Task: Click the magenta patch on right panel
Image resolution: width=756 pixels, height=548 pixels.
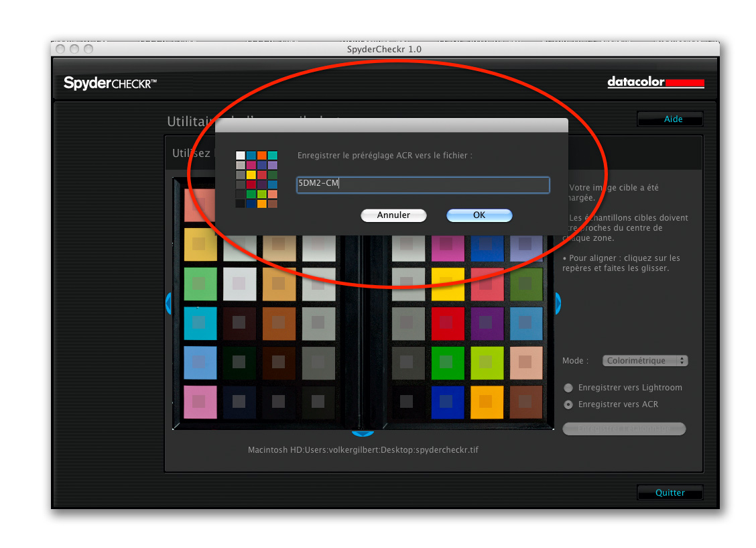Action: [x=448, y=248]
